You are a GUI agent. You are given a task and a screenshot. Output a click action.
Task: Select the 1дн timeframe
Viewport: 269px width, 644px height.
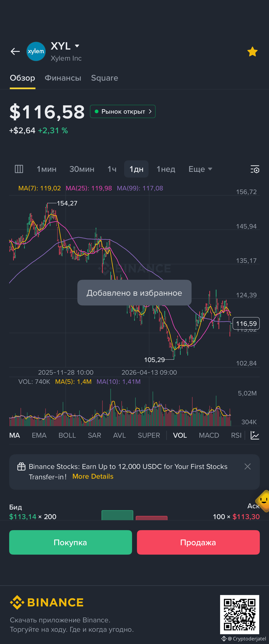tap(136, 169)
